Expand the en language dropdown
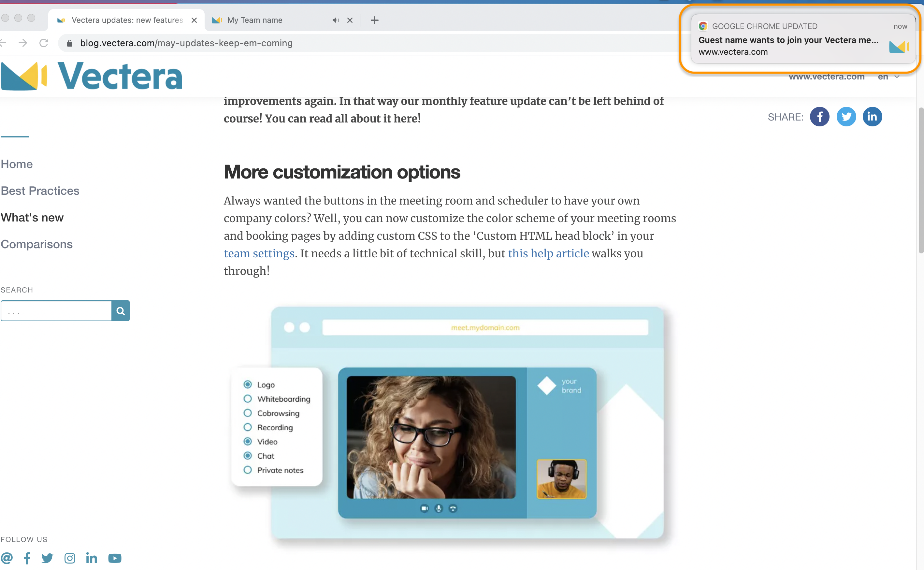924x570 pixels. [x=888, y=77]
